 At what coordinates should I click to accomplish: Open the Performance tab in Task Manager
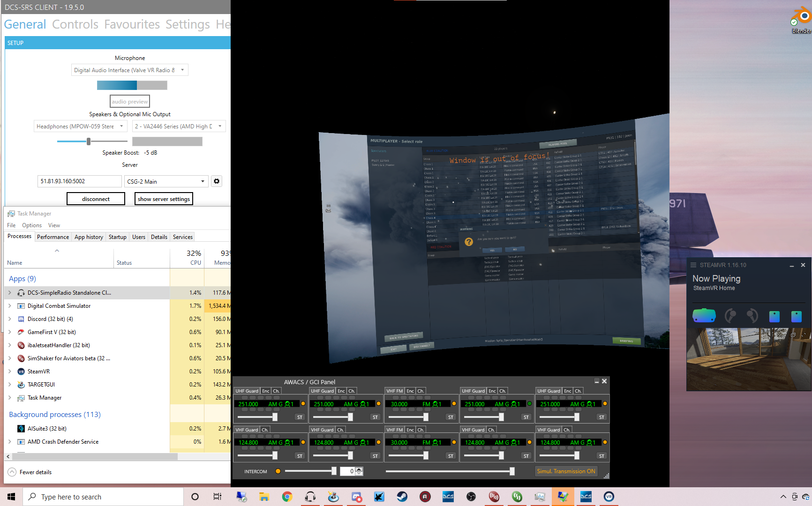pos(53,237)
